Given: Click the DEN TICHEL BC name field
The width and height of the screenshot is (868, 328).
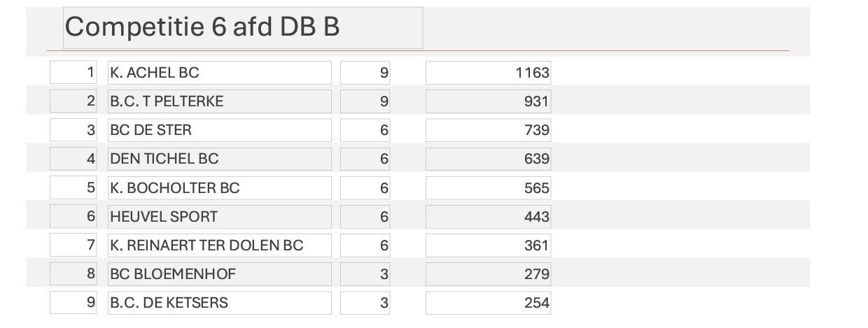Looking at the screenshot, I should point(219,159).
